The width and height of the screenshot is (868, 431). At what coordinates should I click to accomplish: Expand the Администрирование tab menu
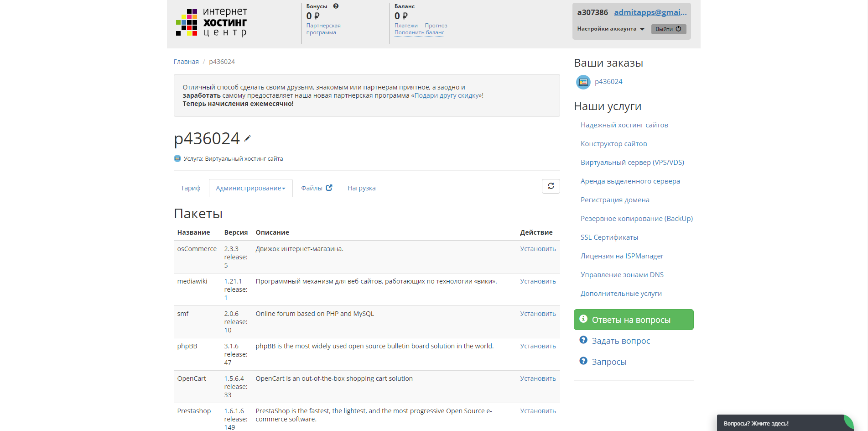point(250,188)
